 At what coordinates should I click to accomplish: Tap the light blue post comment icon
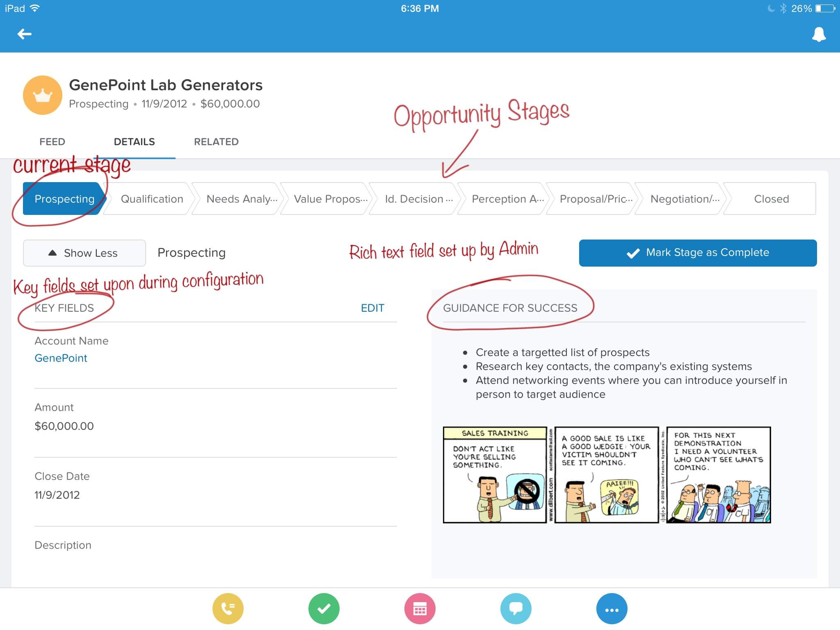[516, 609]
